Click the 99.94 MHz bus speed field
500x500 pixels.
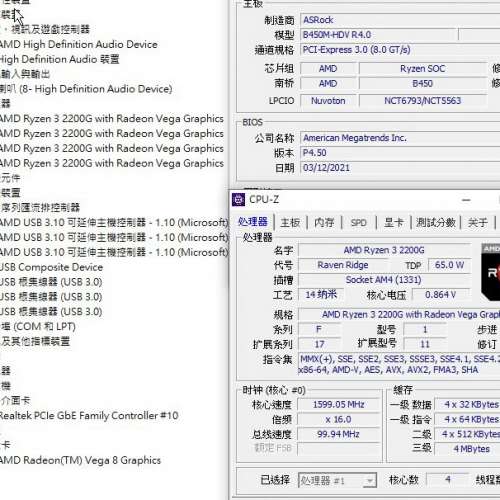point(338,434)
